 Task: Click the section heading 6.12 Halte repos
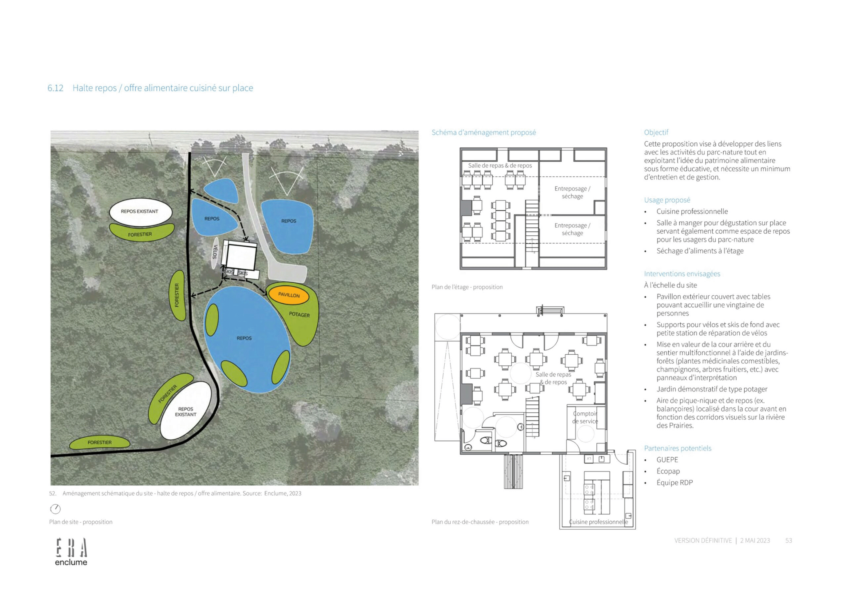click(150, 88)
